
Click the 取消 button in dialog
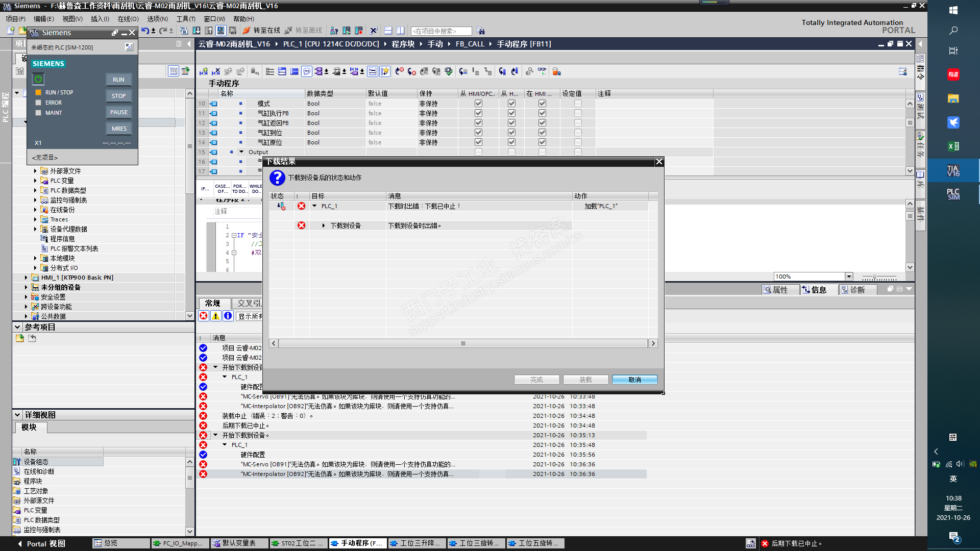pyautogui.click(x=634, y=380)
